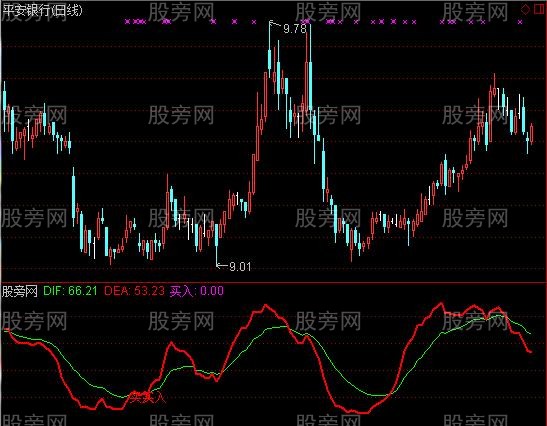This screenshot has width=547, height=426.
Task: Click the DIF: 66.21 indicator value
Action: pos(70,291)
